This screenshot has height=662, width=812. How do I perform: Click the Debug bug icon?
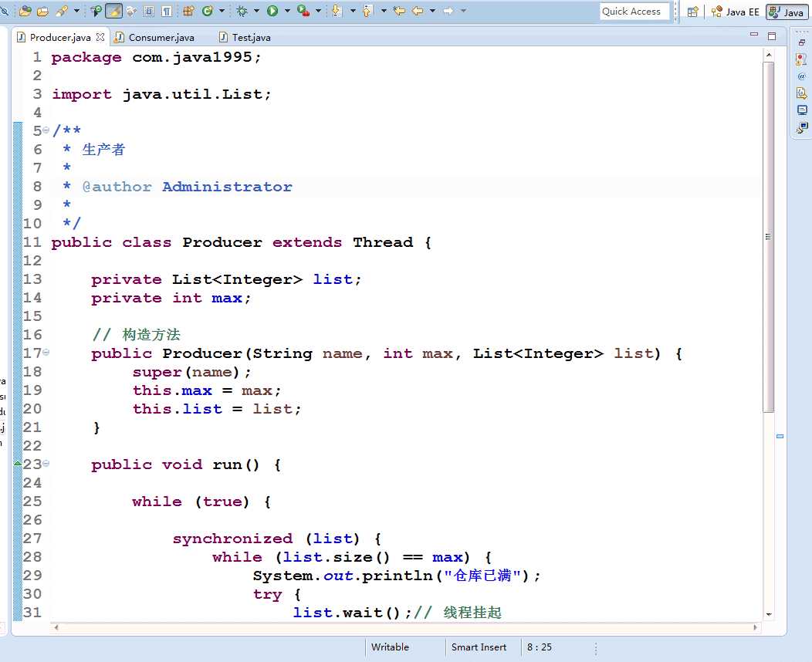(242, 10)
